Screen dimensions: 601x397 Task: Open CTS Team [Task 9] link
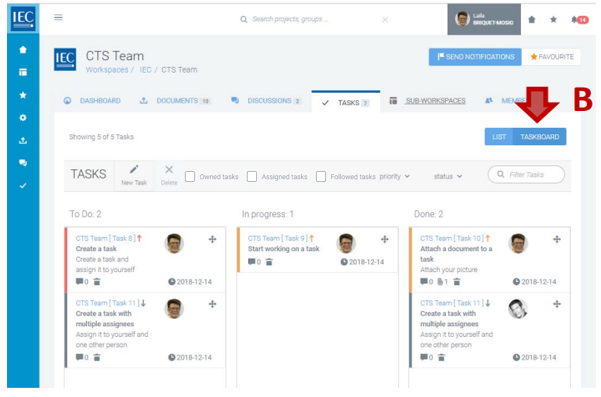(x=278, y=238)
